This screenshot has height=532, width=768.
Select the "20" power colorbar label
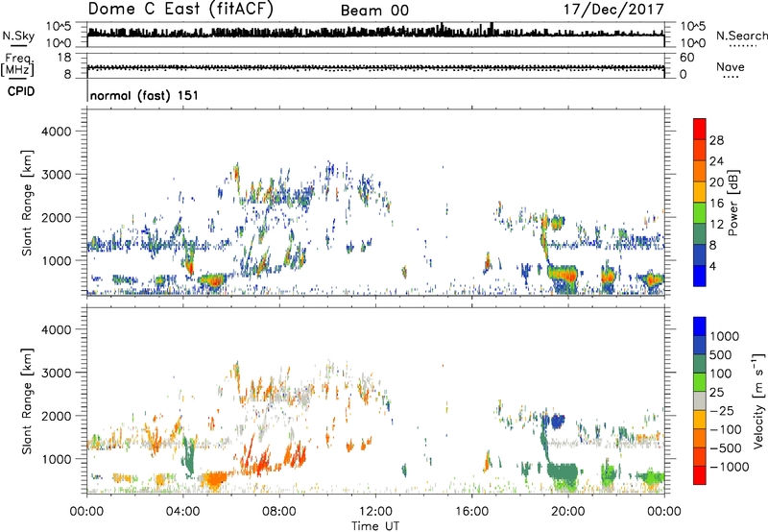point(716,182)
